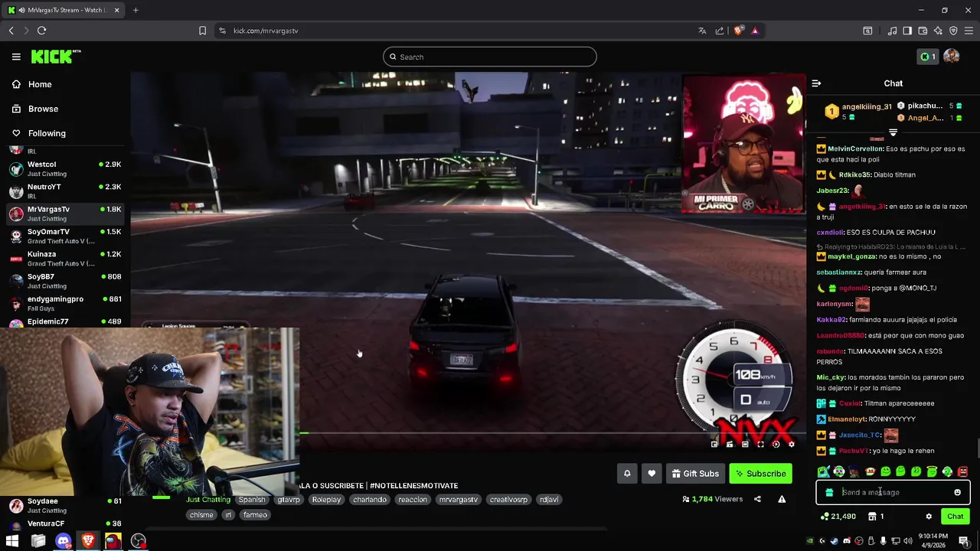Enable stream notifications with bell icon

click(626, 474)
